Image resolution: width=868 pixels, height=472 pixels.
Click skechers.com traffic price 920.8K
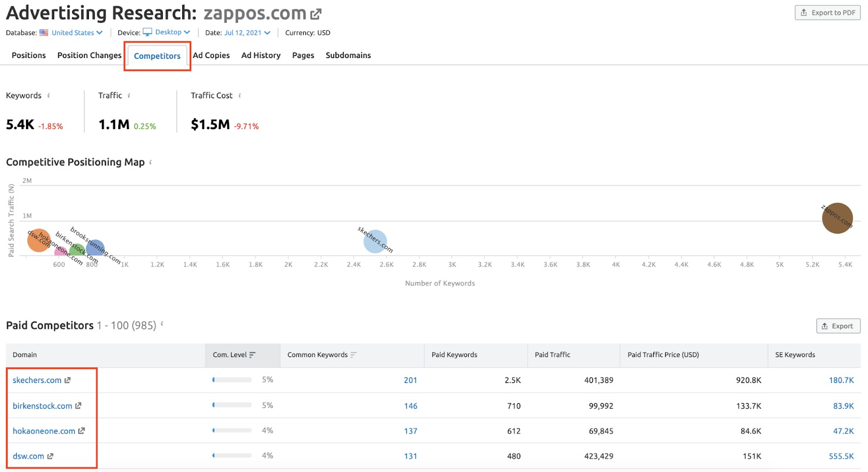(749, 380)
